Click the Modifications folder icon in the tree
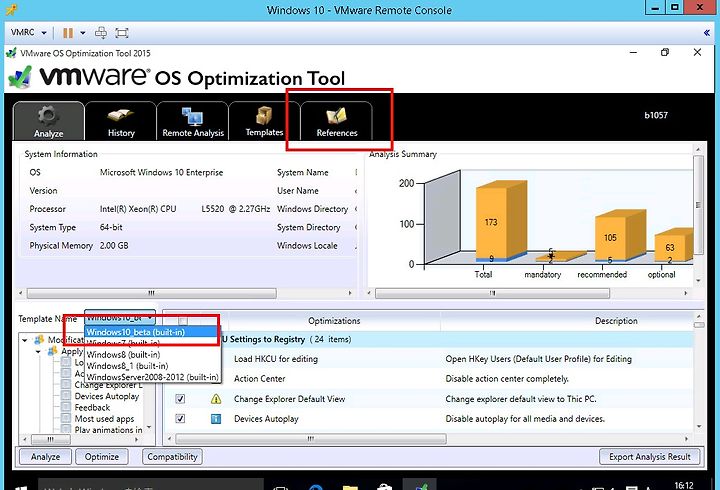This screenshot has height=490, width=720. coord(39,339)
